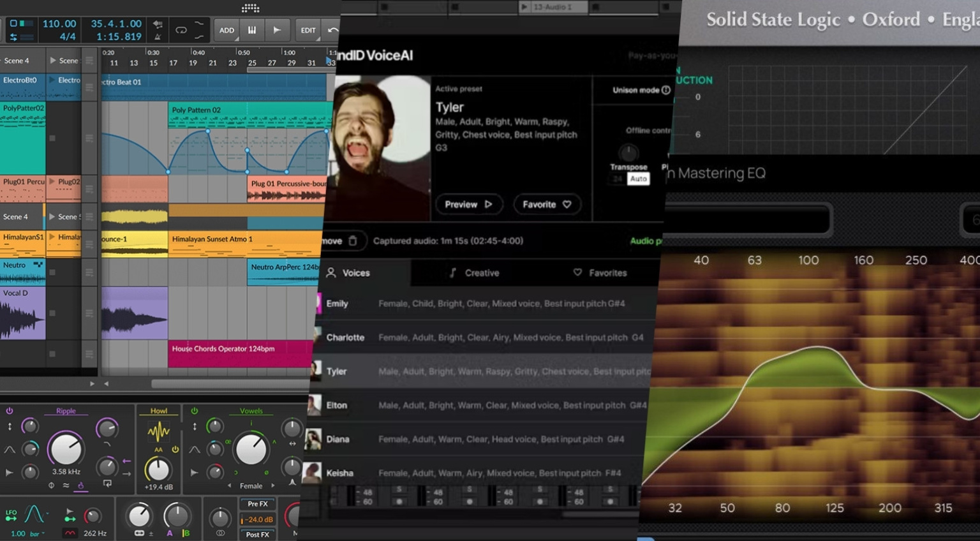Select the Charlotte voice in the list
Viewport: 980px width, 541px height.
(345, 337)
